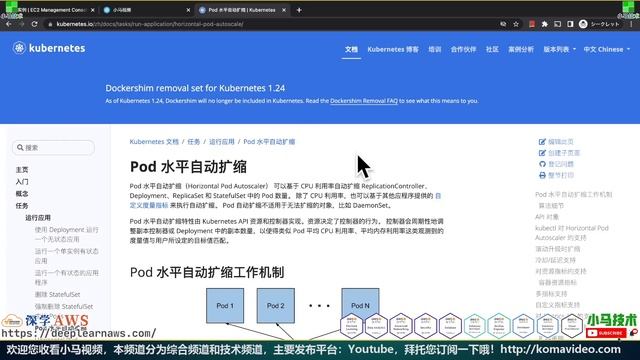Jump to kubectl 对 Horizontal Pod Autoscaler 的支持
This screenshot has width=640, height=360.
pyautogui.click(x=572, y=233)
